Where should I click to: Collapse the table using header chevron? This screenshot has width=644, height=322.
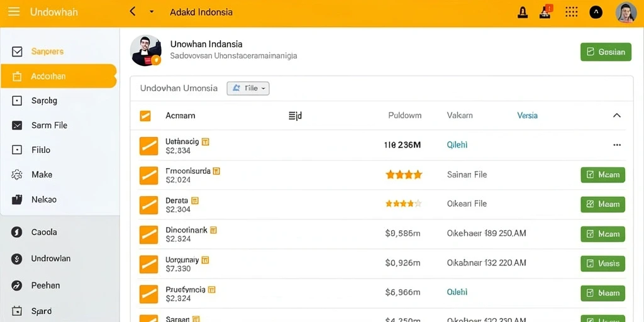(616, 116)
